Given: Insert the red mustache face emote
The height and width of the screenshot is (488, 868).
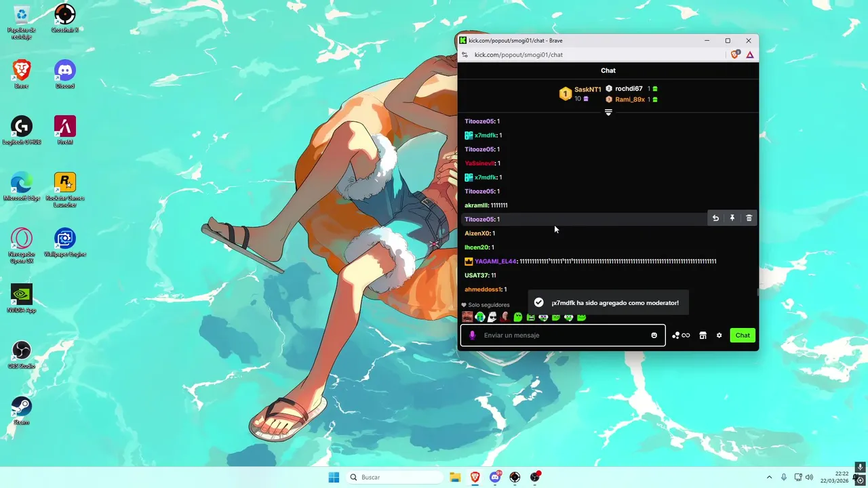Looking at the screenshot, I should click(x=467, y=317).
